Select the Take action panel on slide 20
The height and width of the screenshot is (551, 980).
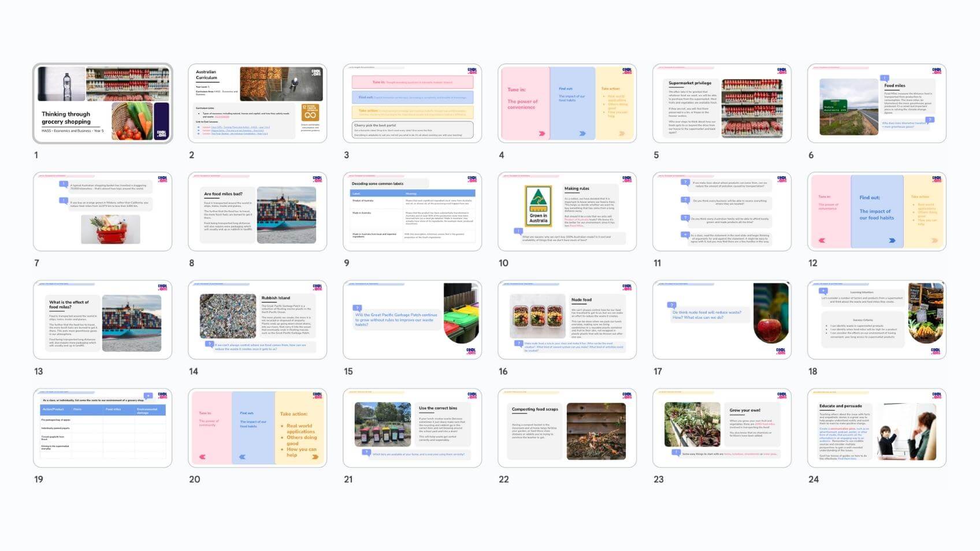[298, 428]
